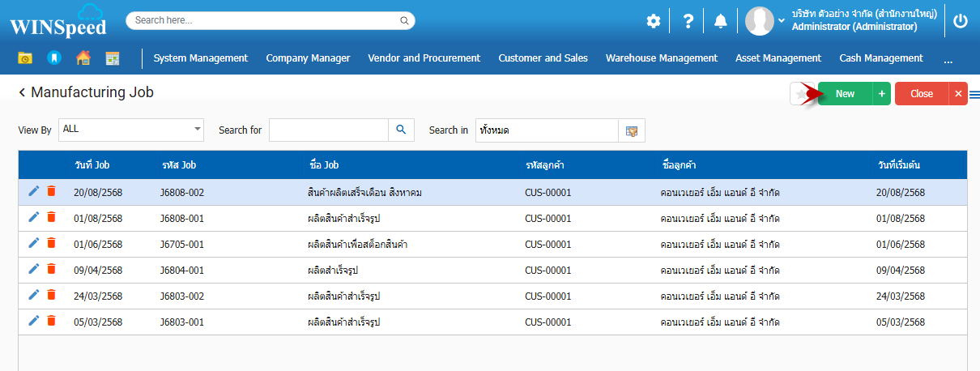
Task: Click inside the Search for text field
Action: [x=328, y=130]
